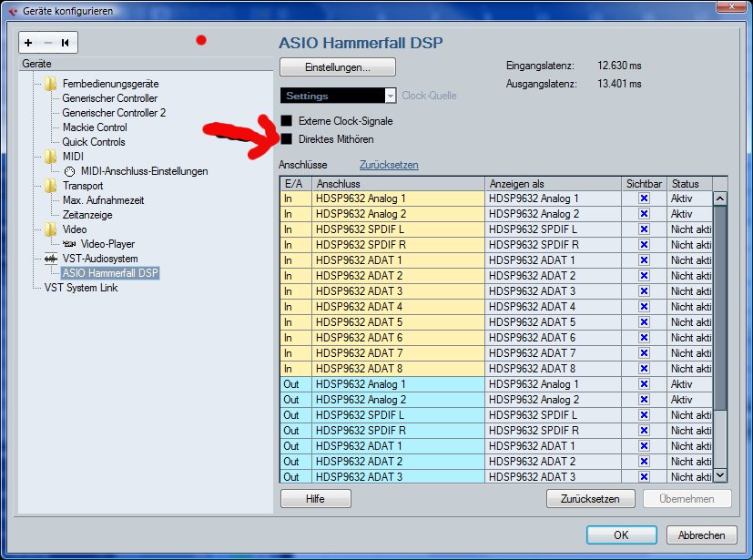
Task: Click the scrollbar up arrow in the port list
Action: pos(720,199)
